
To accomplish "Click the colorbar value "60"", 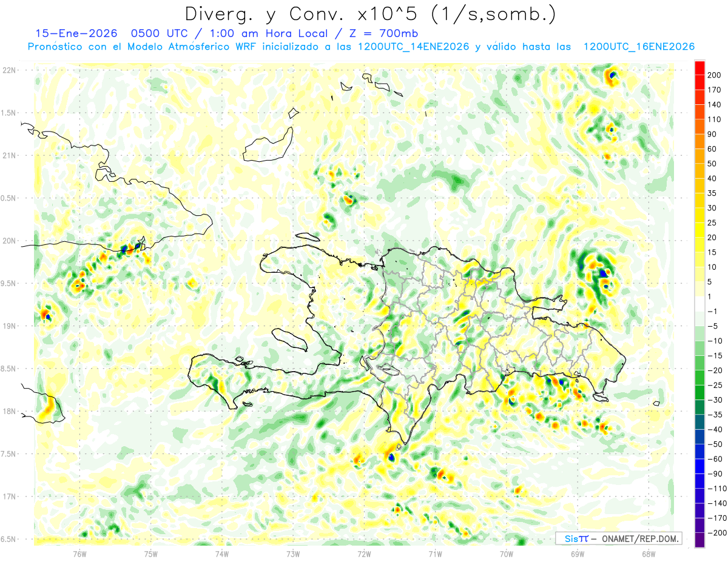I will click(x=713, y=149).
